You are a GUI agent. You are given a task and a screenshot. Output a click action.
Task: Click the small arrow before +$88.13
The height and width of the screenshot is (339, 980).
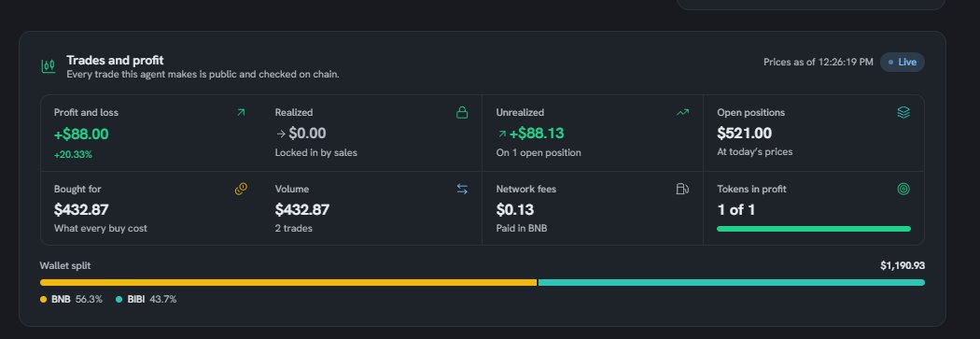tap(501, 134)
